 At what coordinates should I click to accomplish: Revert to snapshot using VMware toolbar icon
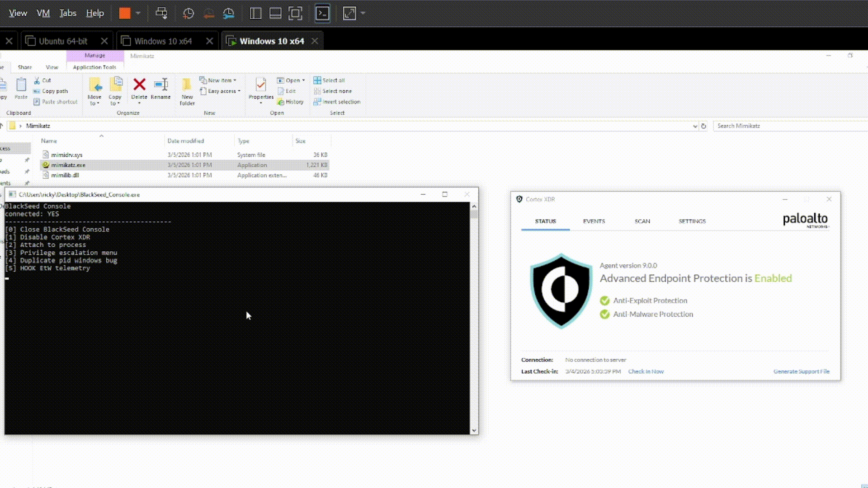tap(208, 14)
